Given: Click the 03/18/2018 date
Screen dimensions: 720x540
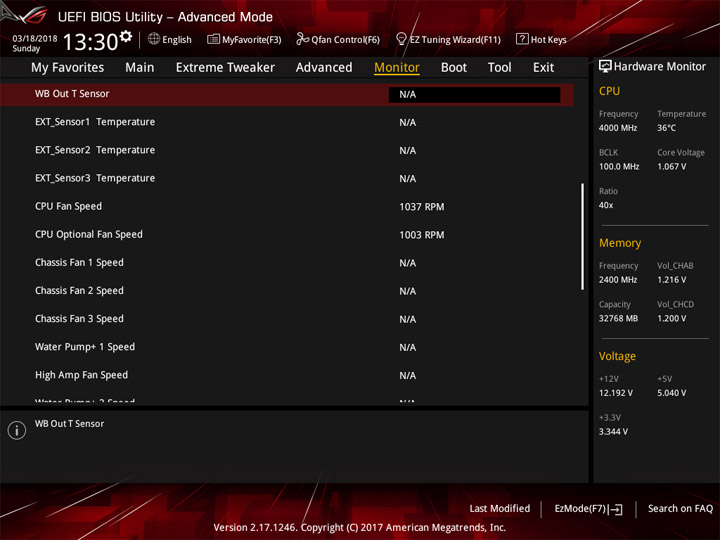Looking at the screenshot, I should pos(35,39).
